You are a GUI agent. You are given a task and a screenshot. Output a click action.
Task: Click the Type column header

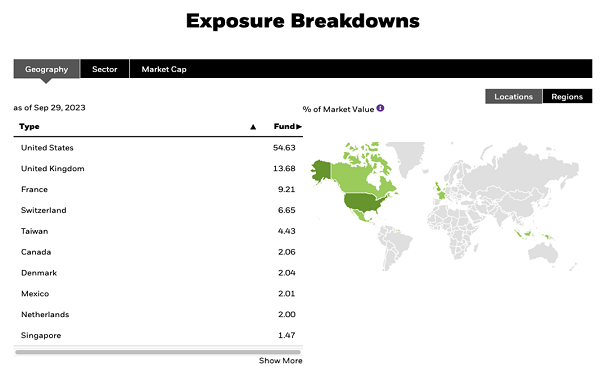[29, 126]
